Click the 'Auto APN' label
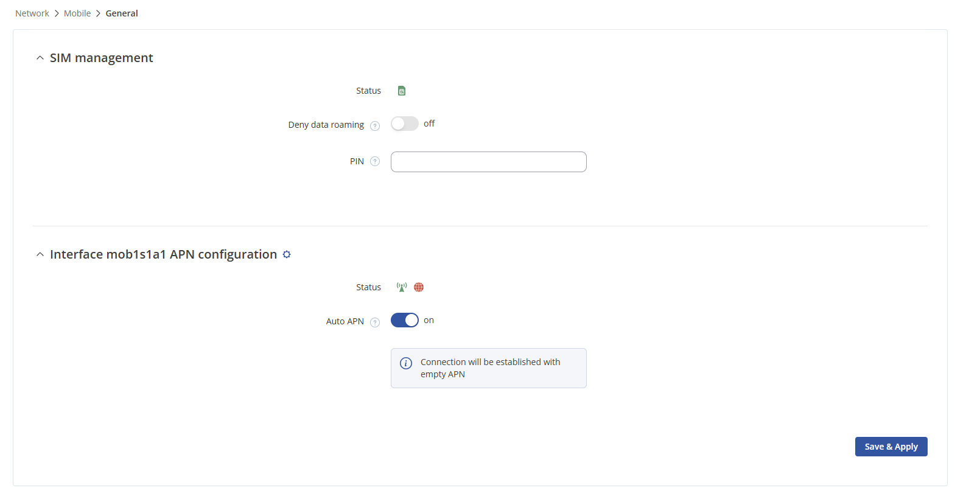 point(345,321)
